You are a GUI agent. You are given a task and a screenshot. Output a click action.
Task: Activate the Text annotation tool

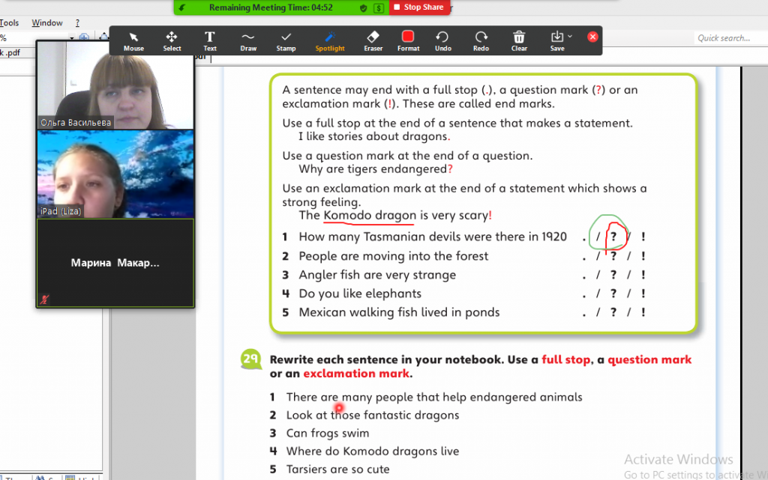click(x=210, y=40)
